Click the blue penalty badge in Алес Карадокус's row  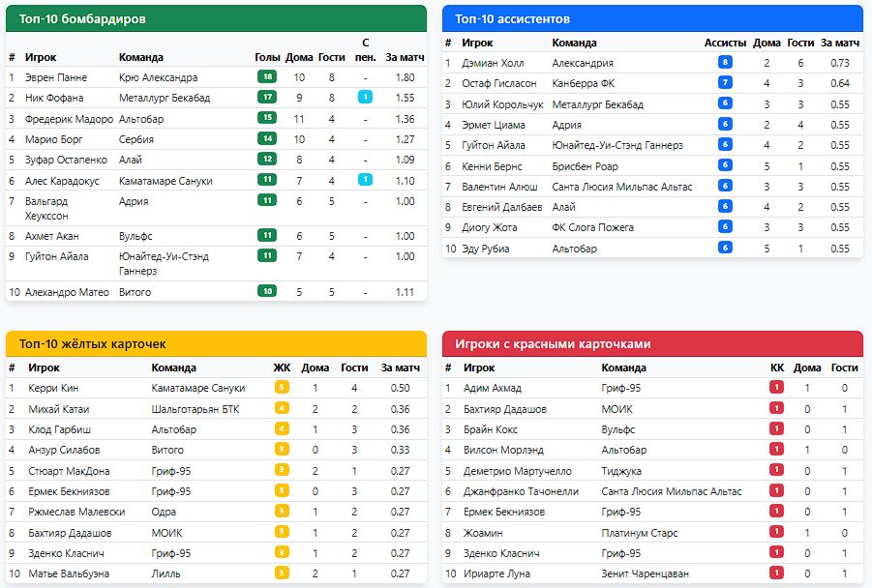365,180
